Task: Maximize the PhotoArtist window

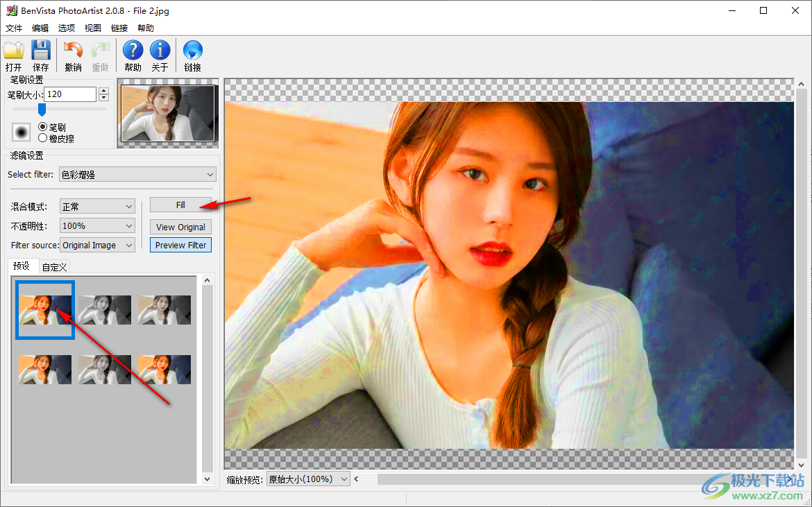Action: (764, 10)
